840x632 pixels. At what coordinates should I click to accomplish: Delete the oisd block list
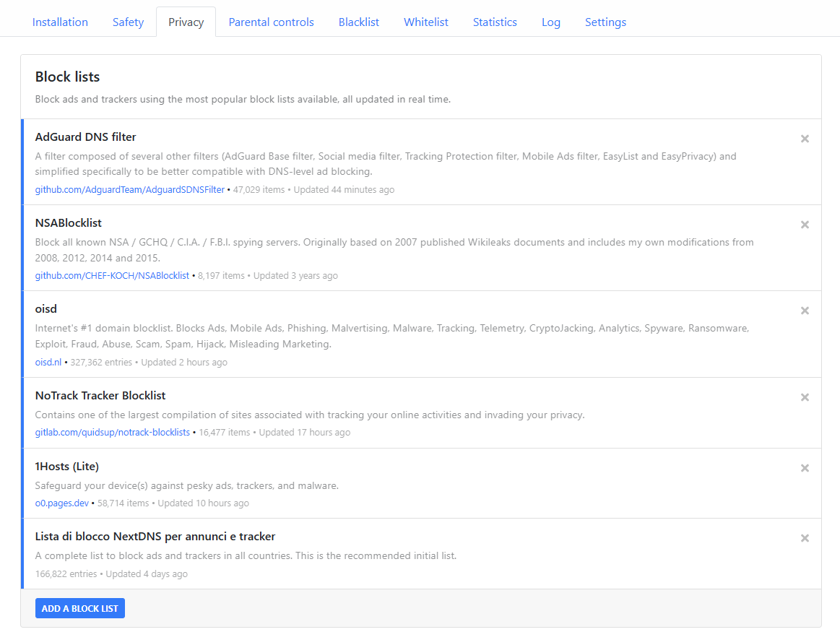pos(805,311)
